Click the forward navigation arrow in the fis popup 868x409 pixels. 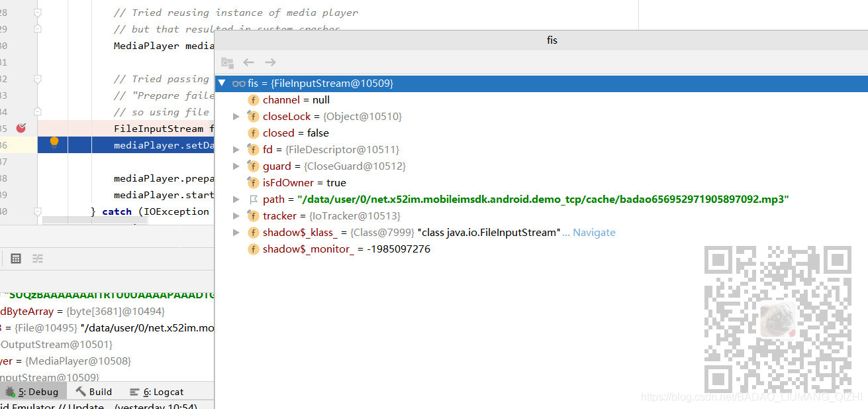pos(269,62)
